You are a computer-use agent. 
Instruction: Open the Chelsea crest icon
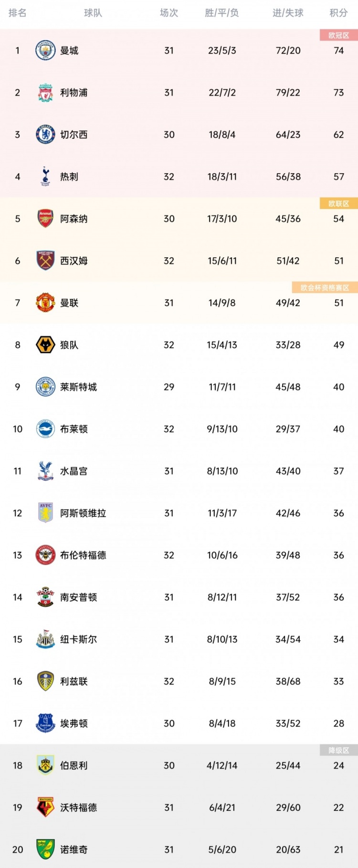(x=45, y=135)
